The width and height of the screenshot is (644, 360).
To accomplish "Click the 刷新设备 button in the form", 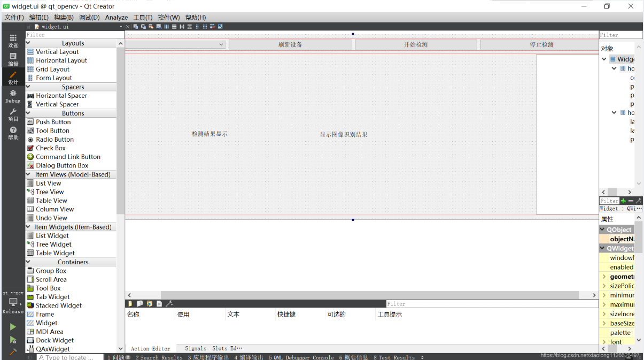I will coord(290,44).
